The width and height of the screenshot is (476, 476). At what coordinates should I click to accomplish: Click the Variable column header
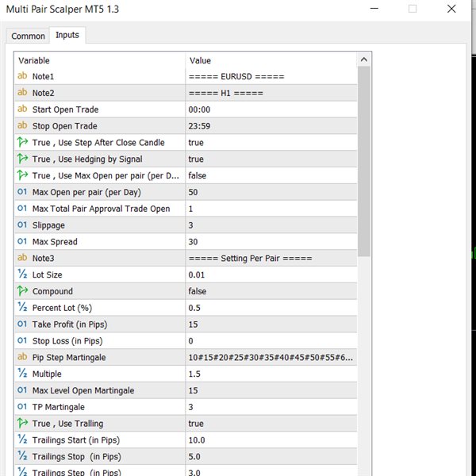[x=100, y=60]
